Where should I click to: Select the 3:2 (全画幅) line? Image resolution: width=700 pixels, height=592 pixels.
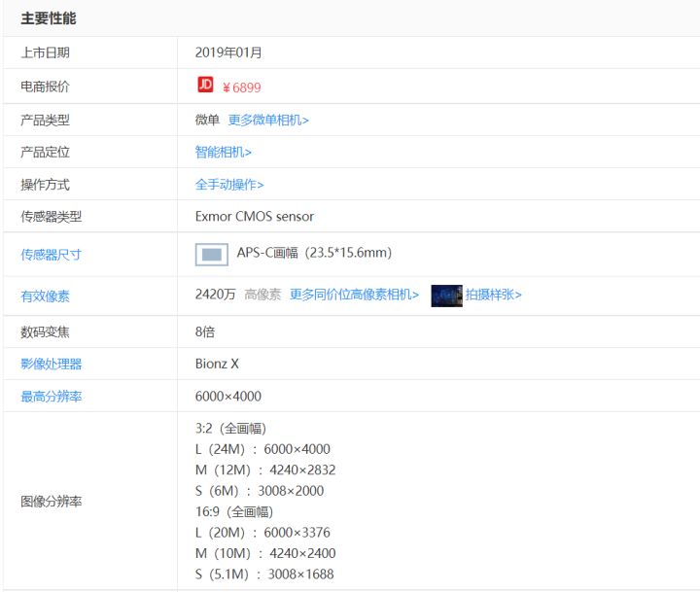click(230, 429)
